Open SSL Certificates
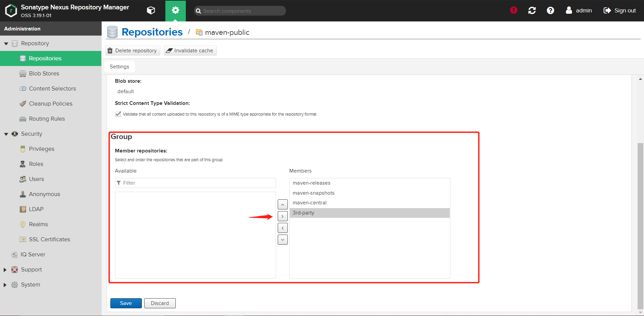Image resolution: width=644 pixels, height=316 pixels. click(x=51, y=239)
